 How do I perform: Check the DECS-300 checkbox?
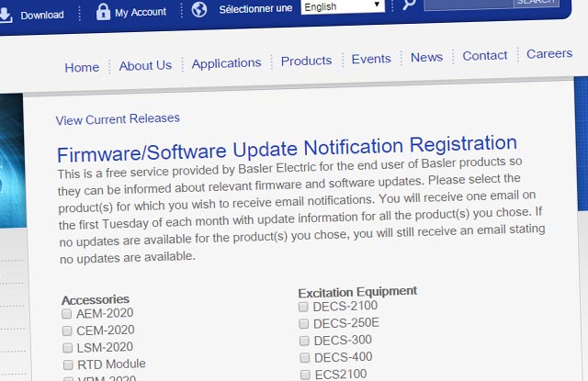(x=304, y=341)
